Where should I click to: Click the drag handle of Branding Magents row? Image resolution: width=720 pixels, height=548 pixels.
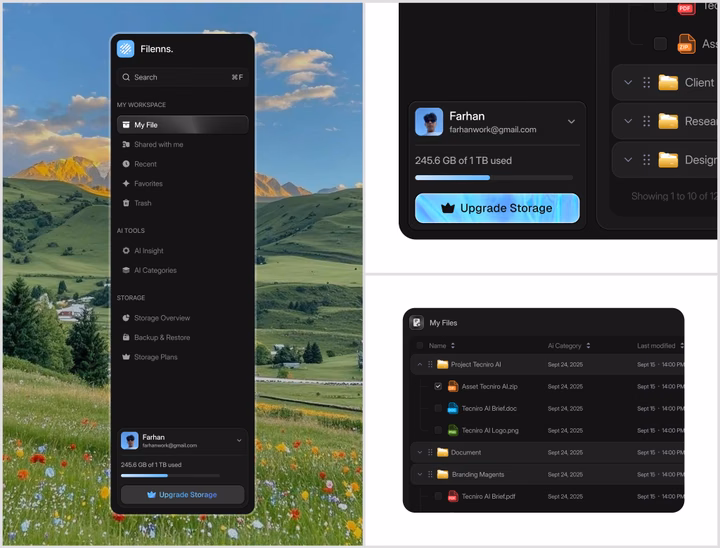(430, 474)
